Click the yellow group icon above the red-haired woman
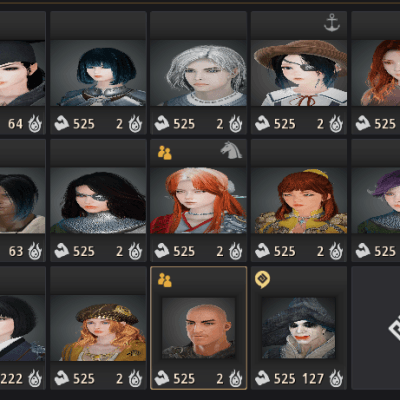This screenshot has height=400, width=400. pos(165,153)
